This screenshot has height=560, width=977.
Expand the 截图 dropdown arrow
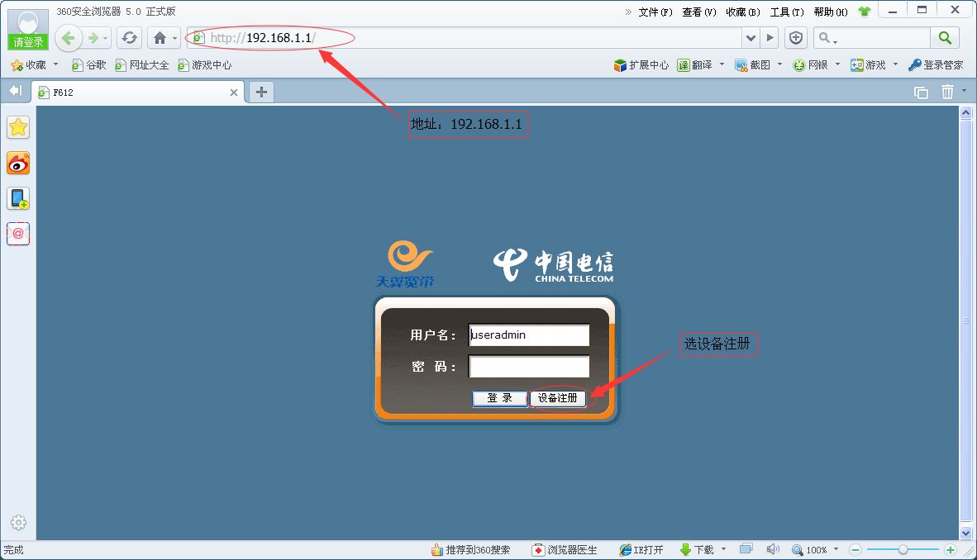(x=779, y=64)
